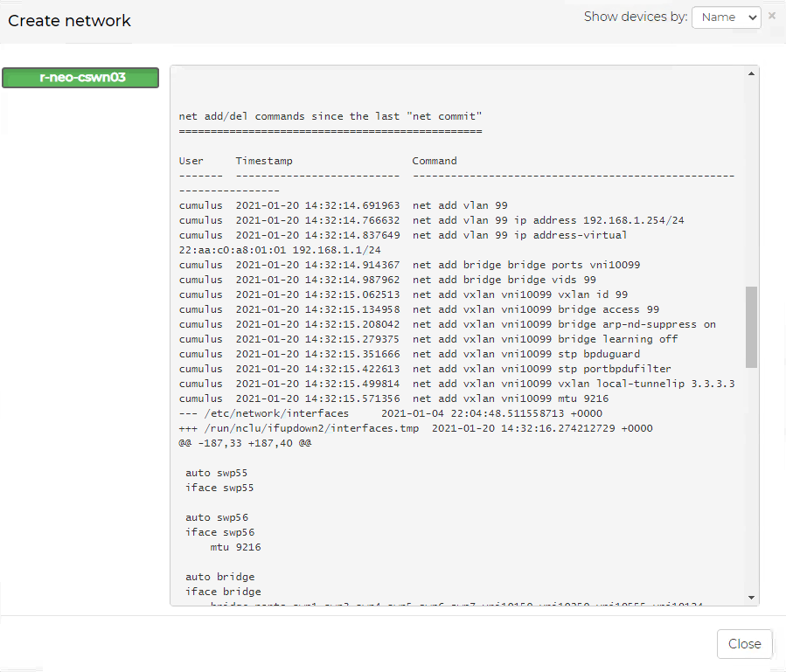Viewport: 786px width, 672px height.
Task: Click the "vxlan local-tunnelip 3.3.3.3" command line
Action: pyautogui.click(x=573, y=384)
